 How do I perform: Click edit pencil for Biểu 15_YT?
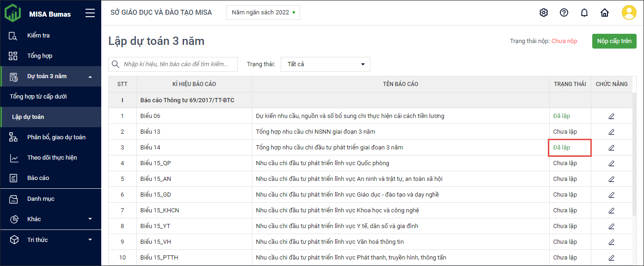pos(611,226)
